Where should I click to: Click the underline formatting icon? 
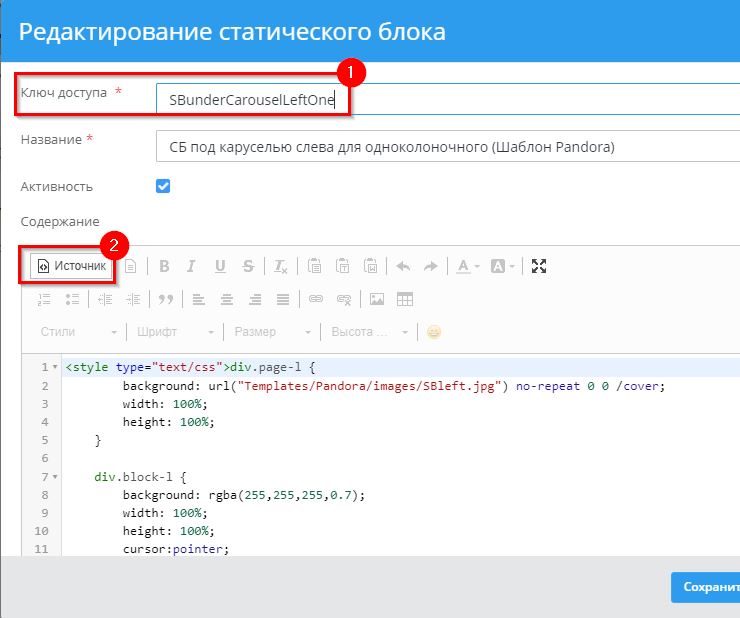coord(220,266)
